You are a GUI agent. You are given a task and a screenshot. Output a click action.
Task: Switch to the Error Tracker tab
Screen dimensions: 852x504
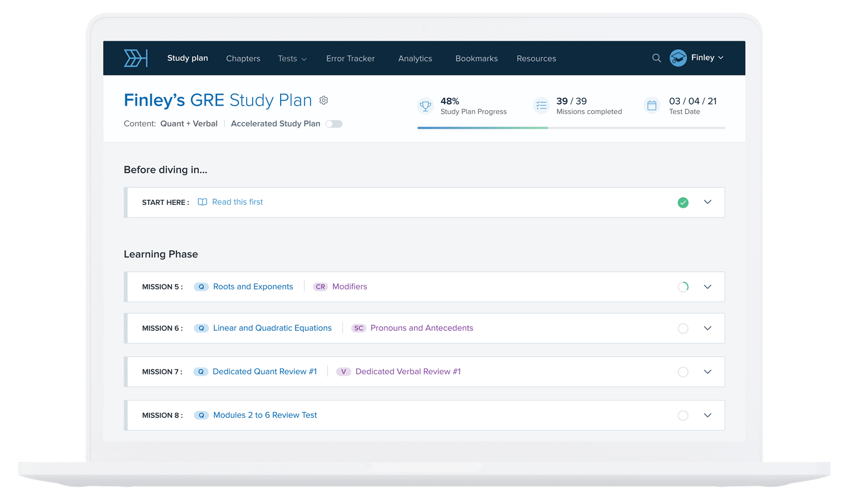point(350,58)
